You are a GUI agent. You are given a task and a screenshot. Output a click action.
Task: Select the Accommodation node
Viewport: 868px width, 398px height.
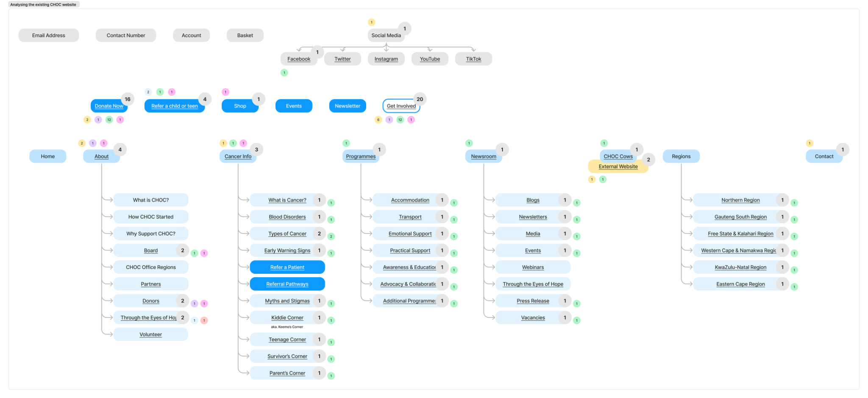[x=410, y=200]
